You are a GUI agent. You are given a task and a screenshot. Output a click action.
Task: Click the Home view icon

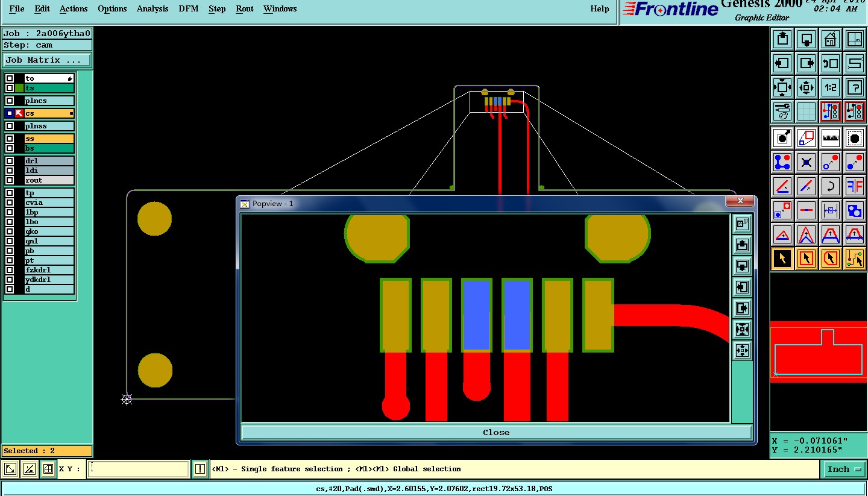[x=831, y=39]
